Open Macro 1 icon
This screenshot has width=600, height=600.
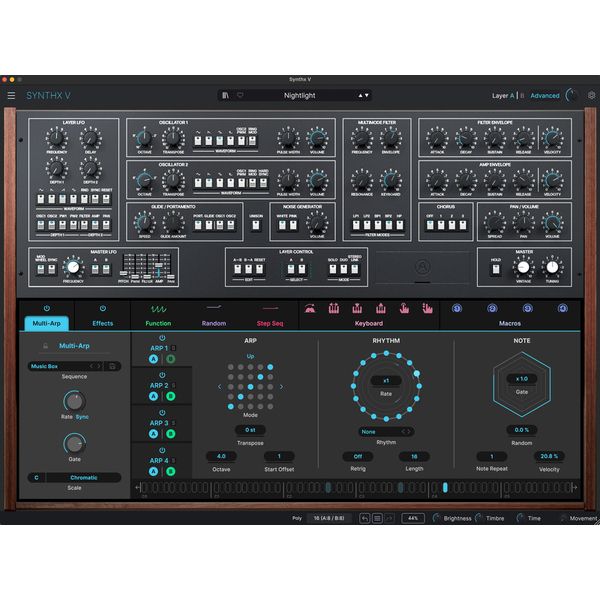pyautogui.click(x=457, y=308)
